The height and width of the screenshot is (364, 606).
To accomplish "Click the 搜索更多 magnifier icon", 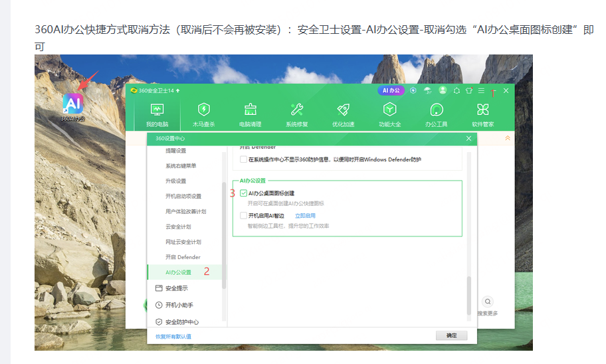I will point(488,302).
